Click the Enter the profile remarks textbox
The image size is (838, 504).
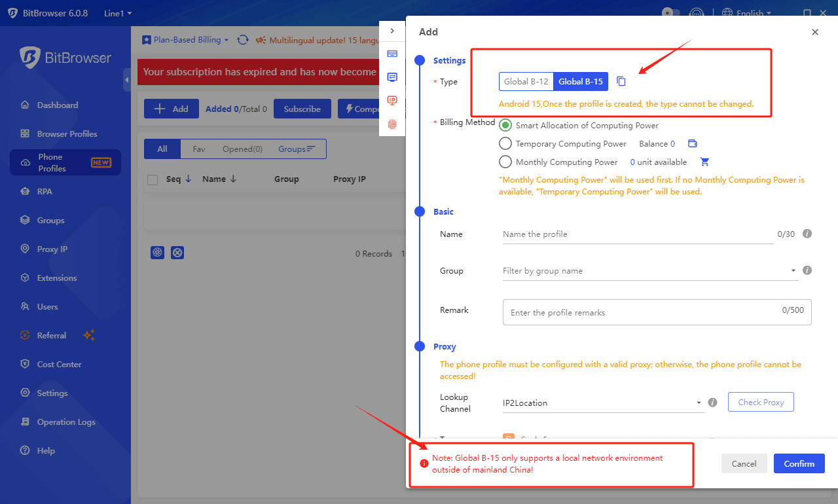click(x=657, y=312)
